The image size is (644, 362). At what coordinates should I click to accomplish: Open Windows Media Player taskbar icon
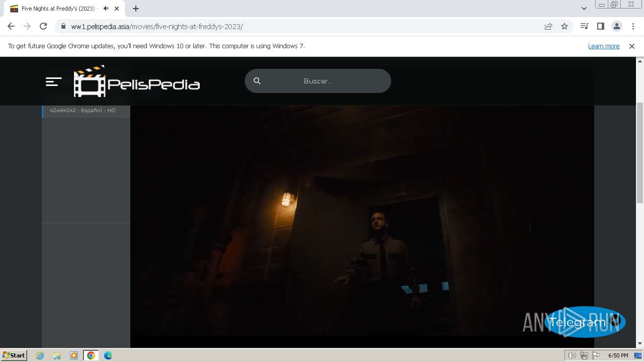pyautogui.click(x=74, y=355)
